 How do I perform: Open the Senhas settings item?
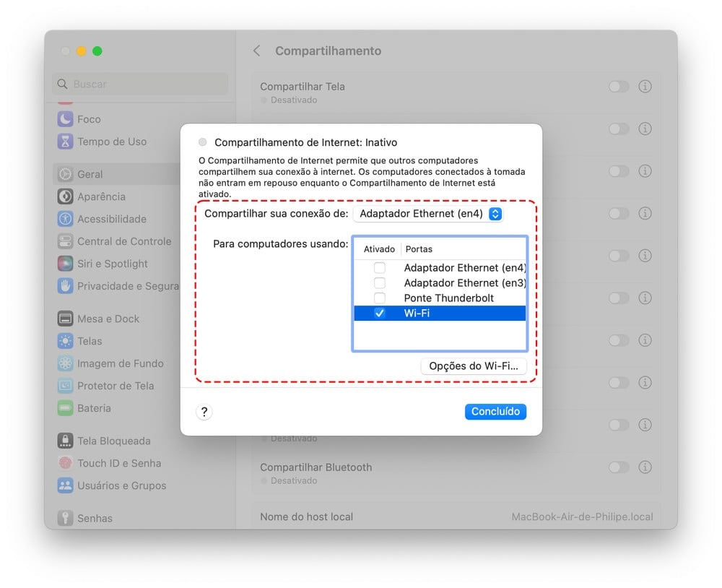(95, 519)
